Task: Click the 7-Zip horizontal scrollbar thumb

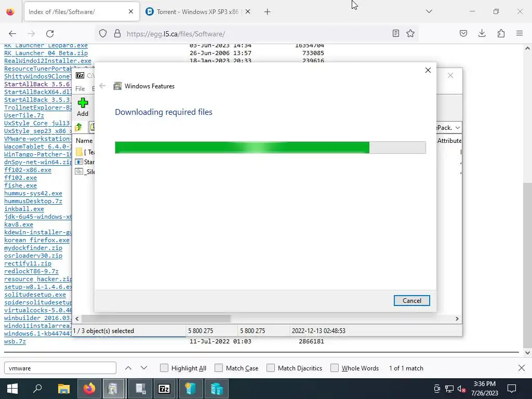Action: pyautogui.click(x=156, y=318)
